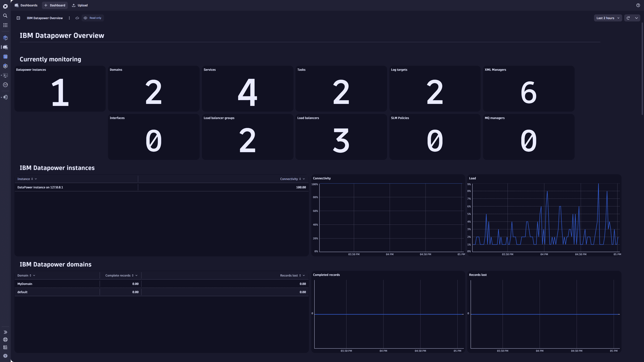Open the SLM Policies tile
644x362 pixels.
click(435, 137)
